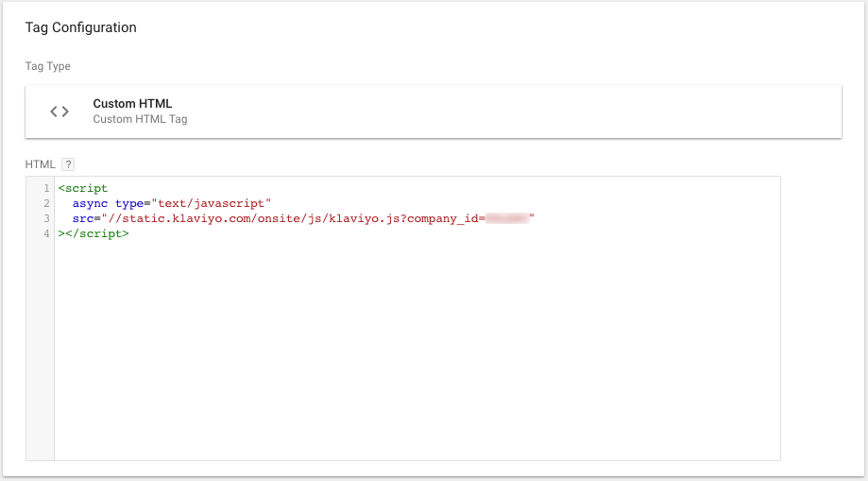
Task: Click the Custom HTML code brackets icon
Action: click(60, 112)
